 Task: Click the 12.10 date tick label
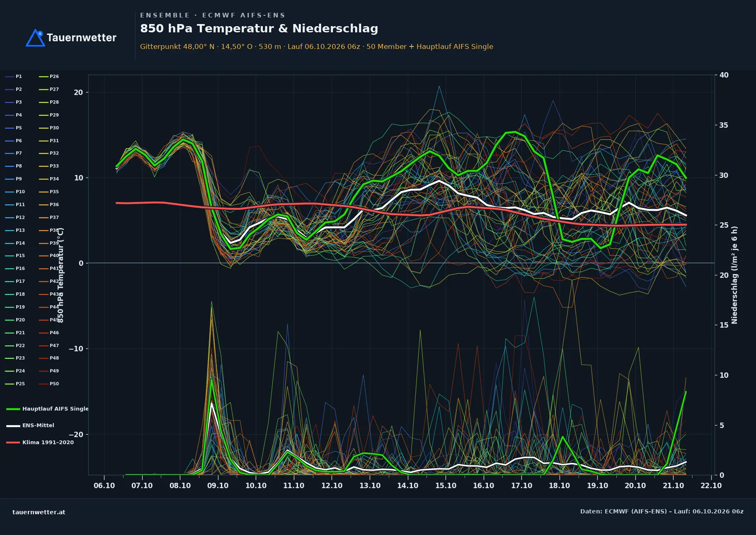pos(332,486)
